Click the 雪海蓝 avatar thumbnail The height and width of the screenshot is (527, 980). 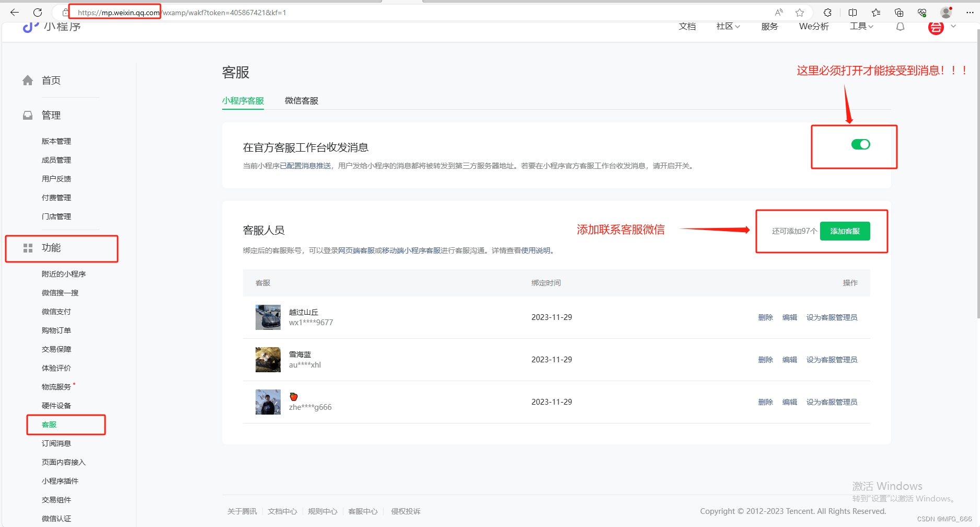pyautogui.click(x=268, y=360)
